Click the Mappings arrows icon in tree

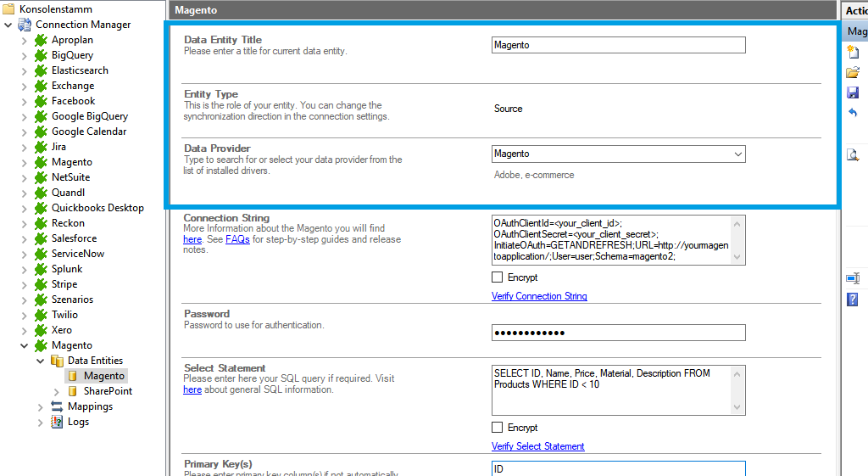pyautogui.click(x=57, y=406)
